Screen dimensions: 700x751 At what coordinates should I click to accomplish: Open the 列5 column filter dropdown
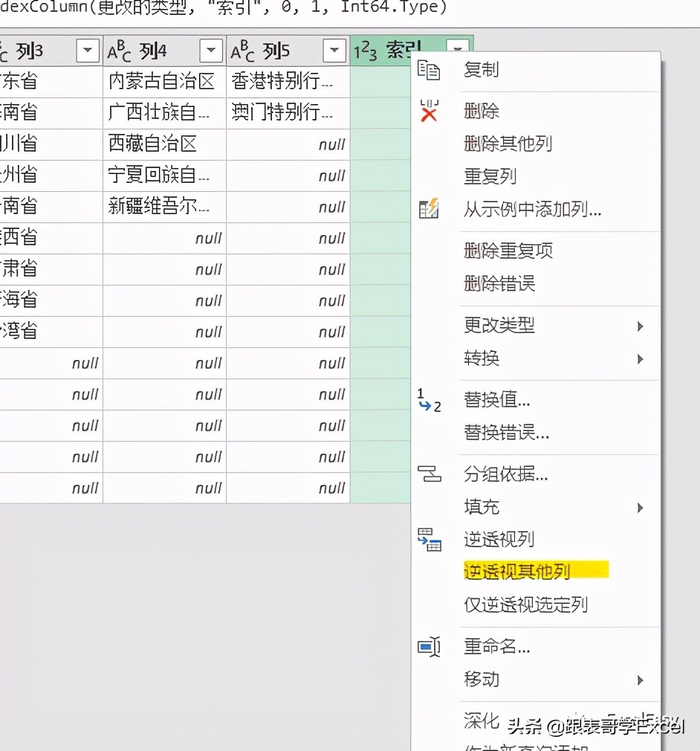(334, 51)
